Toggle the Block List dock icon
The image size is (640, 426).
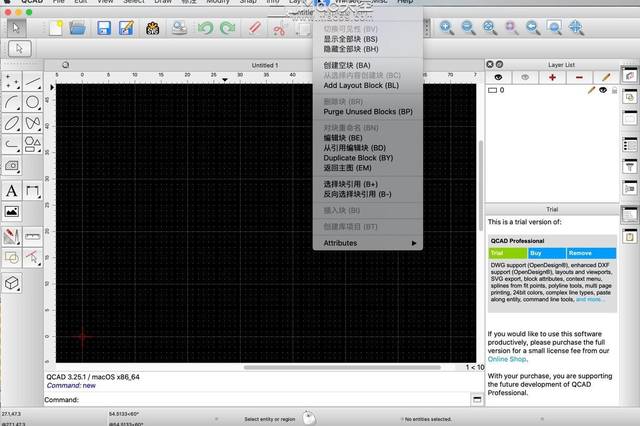coord(630,97)
